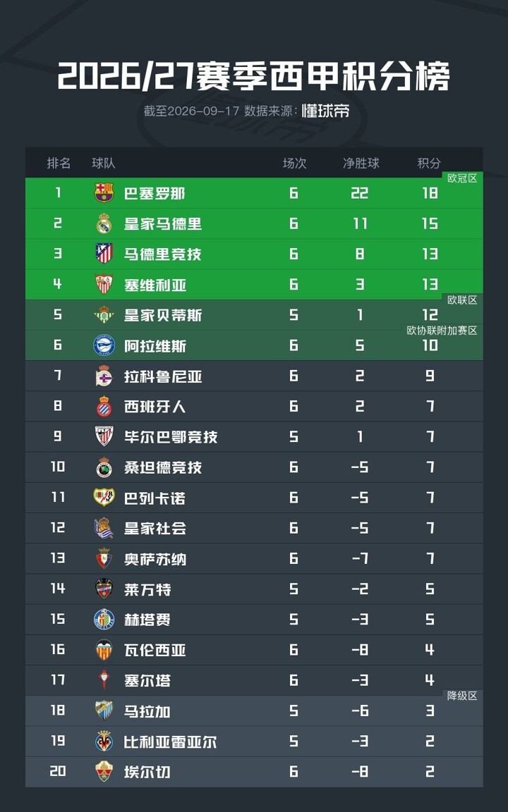Screen dimensions: 508x812
Task: Select the Athletic Bilbao striped crest
Action: [x=104, y=436]
